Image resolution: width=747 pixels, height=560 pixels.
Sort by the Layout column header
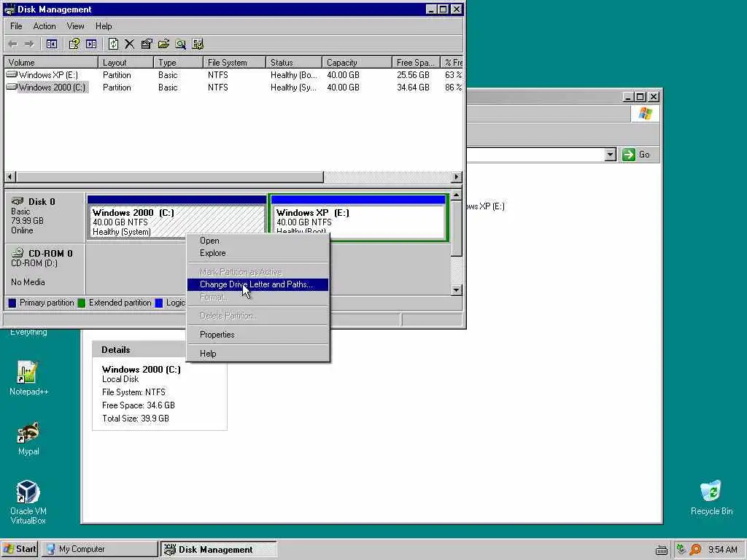(x=125, y=63)
